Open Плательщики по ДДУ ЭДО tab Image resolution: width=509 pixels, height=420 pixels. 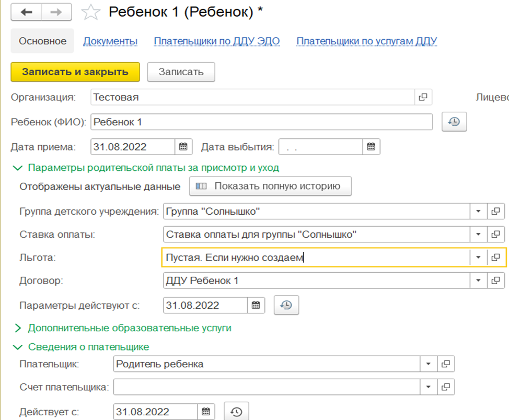tap(217, 41)
